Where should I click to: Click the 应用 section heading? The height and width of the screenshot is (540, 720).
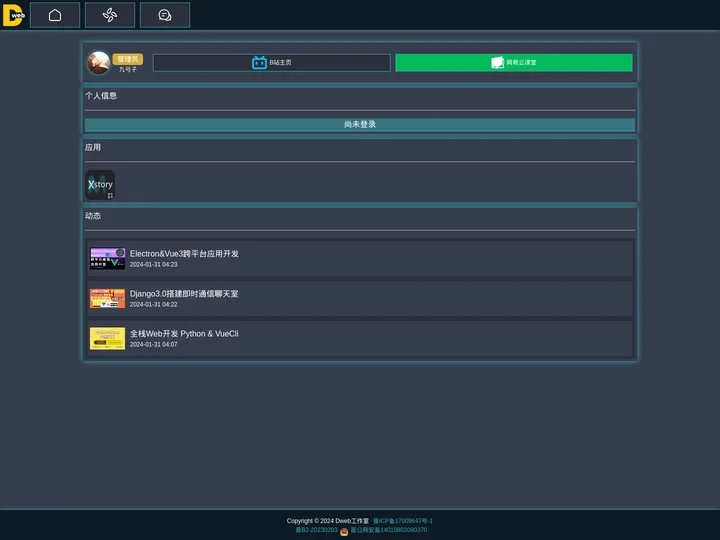pyautogui.click(x=93, y=147)
